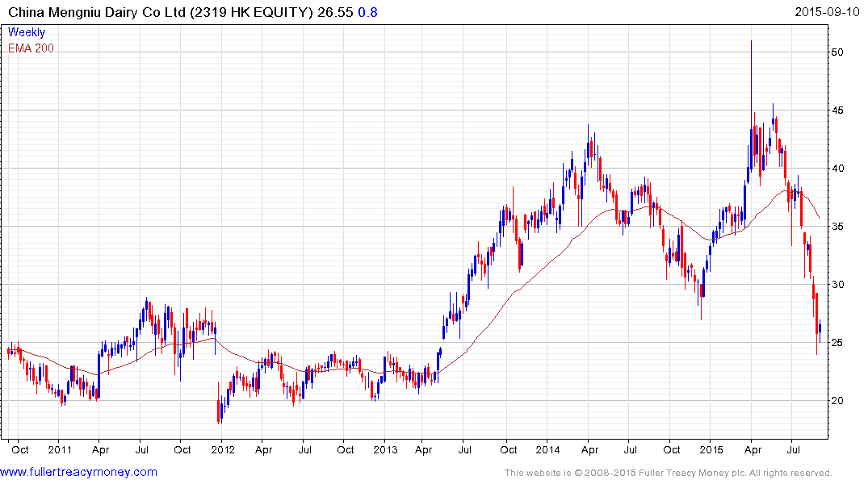Click the 2013 label on time axis
The height and width of the screenshot is (484, 868).
pyautogui.click(x=385, y=449)
